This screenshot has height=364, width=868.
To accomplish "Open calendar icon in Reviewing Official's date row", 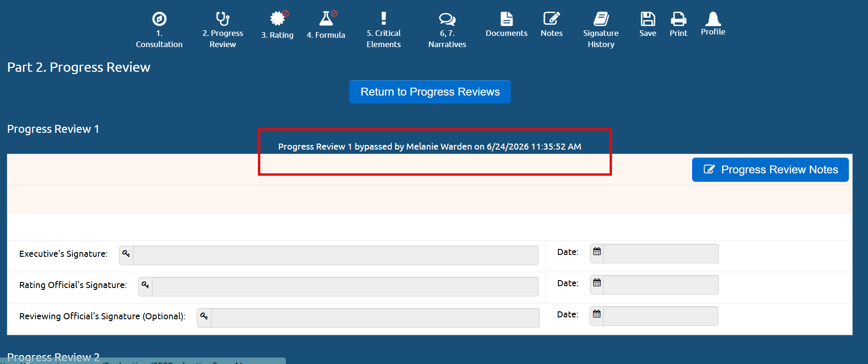I will click(x=597, y=315).
